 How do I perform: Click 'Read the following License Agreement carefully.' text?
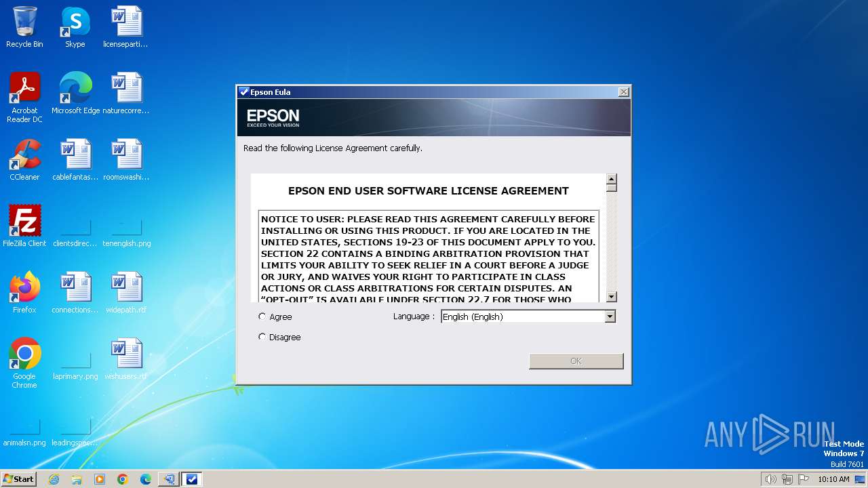(x=333, y=148)
